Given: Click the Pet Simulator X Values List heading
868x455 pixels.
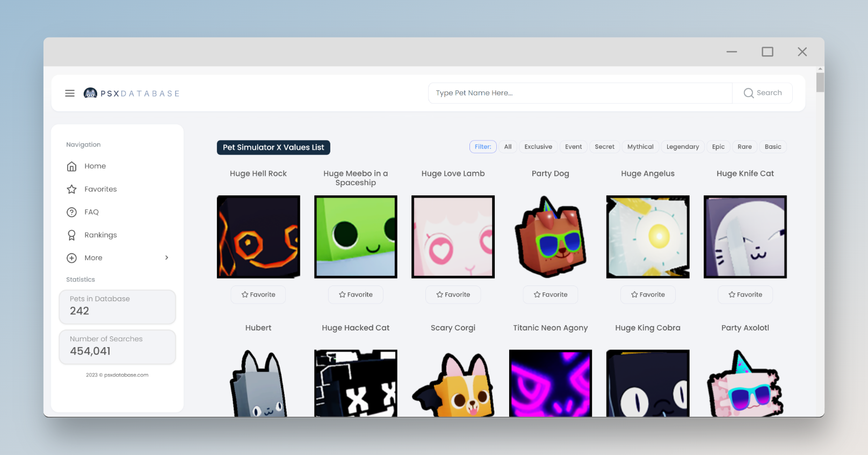Looking at the screenshot, I should pyautogui.click(x=273, y=148).
